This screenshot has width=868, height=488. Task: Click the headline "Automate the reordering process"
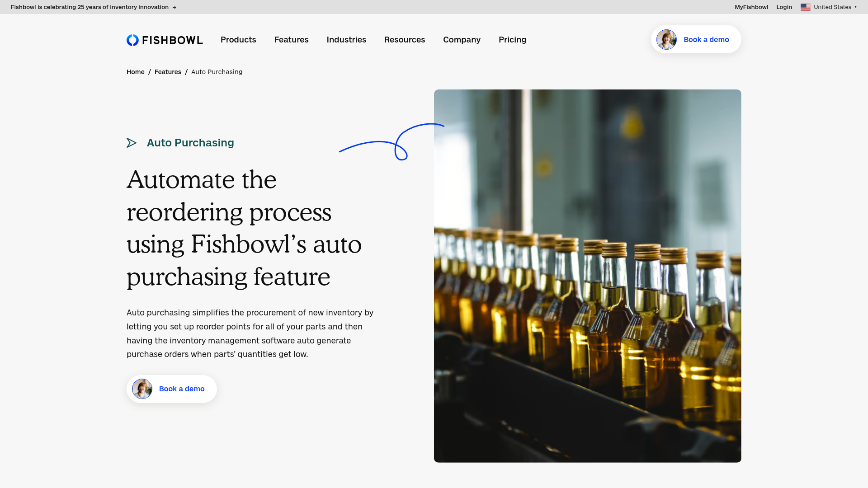(x=244, y=228)
